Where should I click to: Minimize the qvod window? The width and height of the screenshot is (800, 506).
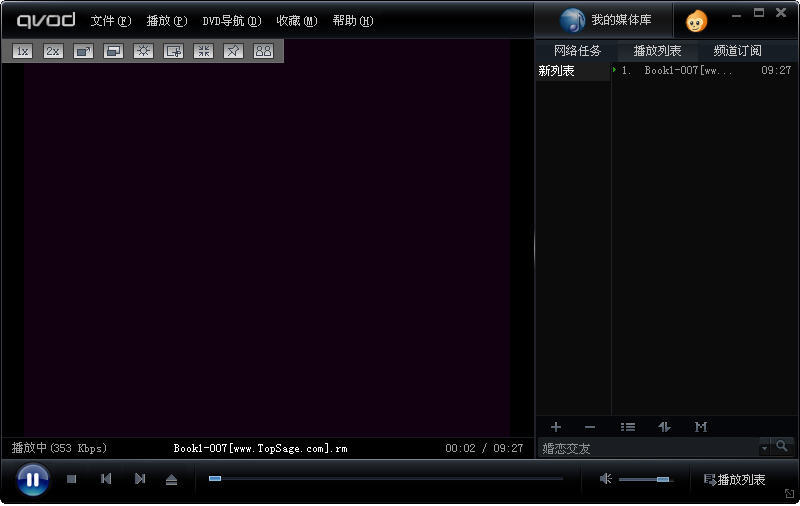(x=736, y=14)
